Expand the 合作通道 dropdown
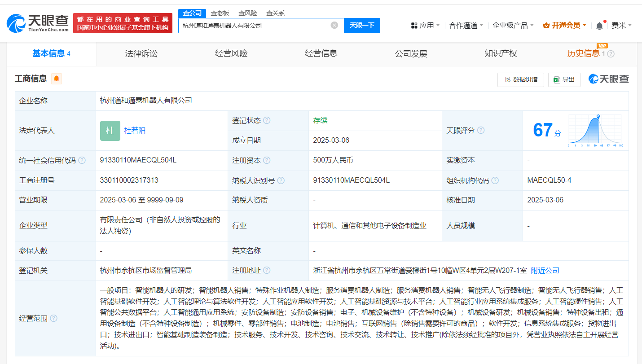 point(466,26)
